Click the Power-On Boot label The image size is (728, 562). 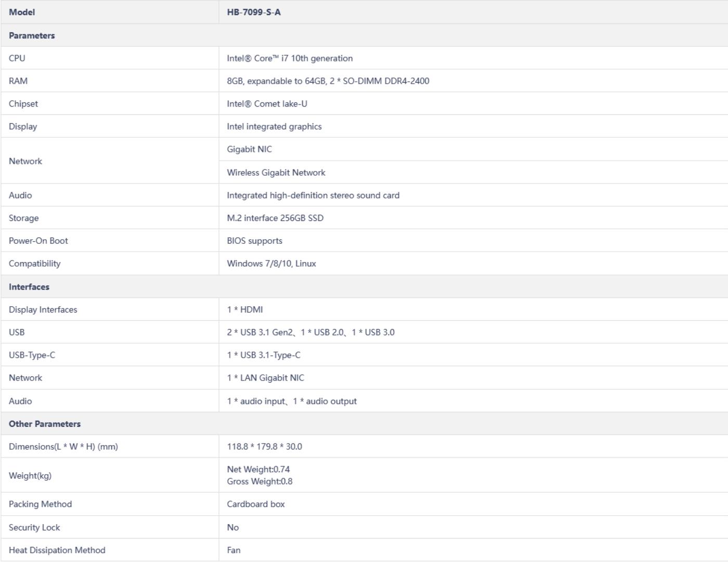[38, 241]
